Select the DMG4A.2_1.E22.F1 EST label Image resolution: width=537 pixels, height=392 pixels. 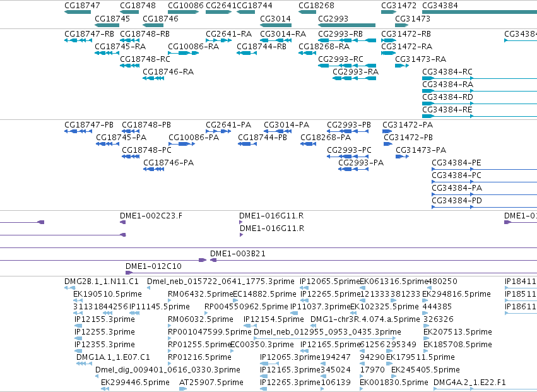469,383
